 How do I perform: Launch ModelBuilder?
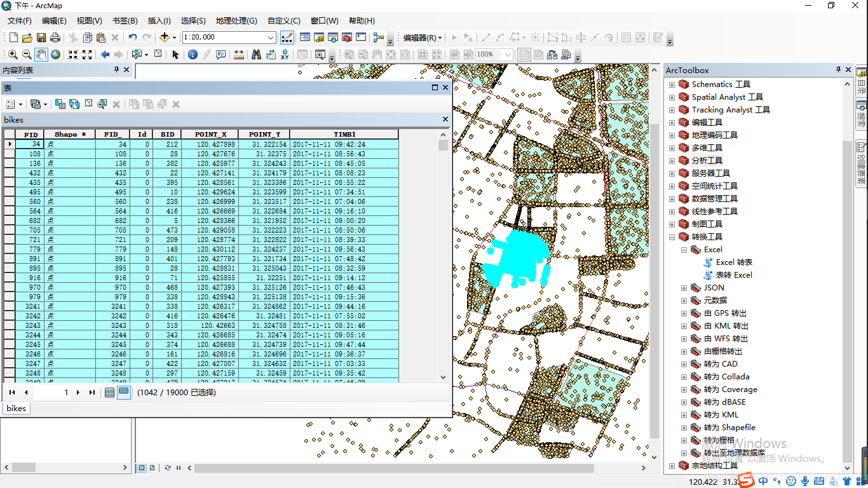[379, 37]
